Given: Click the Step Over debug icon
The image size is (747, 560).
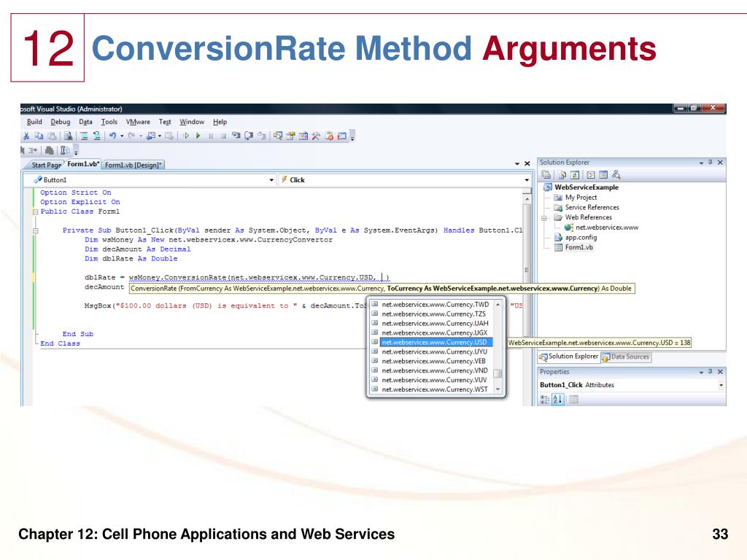Looking at the screenshot, I should coord(248,136).
